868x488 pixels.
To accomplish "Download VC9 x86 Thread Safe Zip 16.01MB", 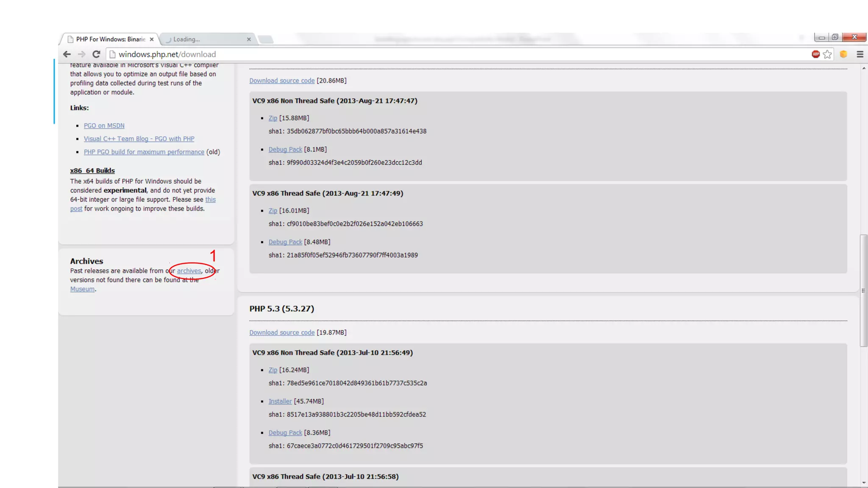I will pyautogui.click(x=273, y=211).
